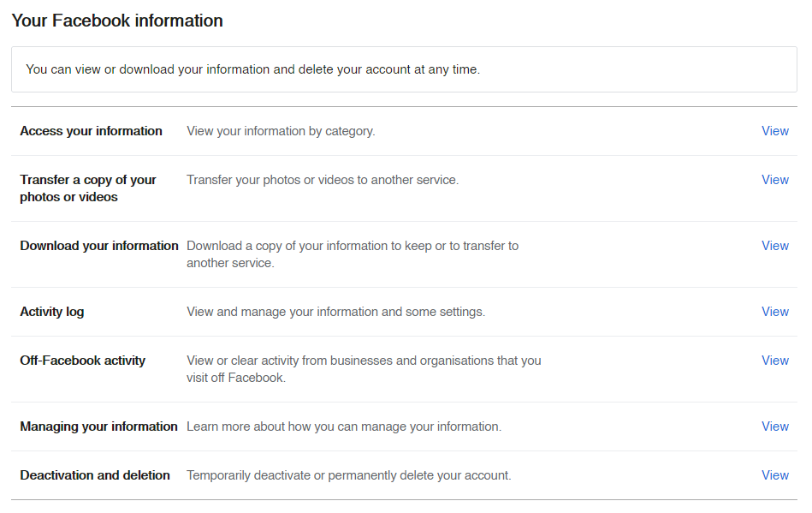
Task: Click the 'You can view or download' info banner
Action: 404,69
